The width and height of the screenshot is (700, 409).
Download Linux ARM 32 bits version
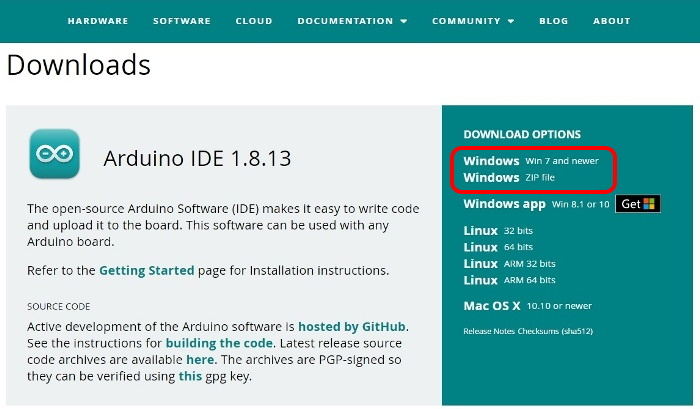[x=509, y=263]
